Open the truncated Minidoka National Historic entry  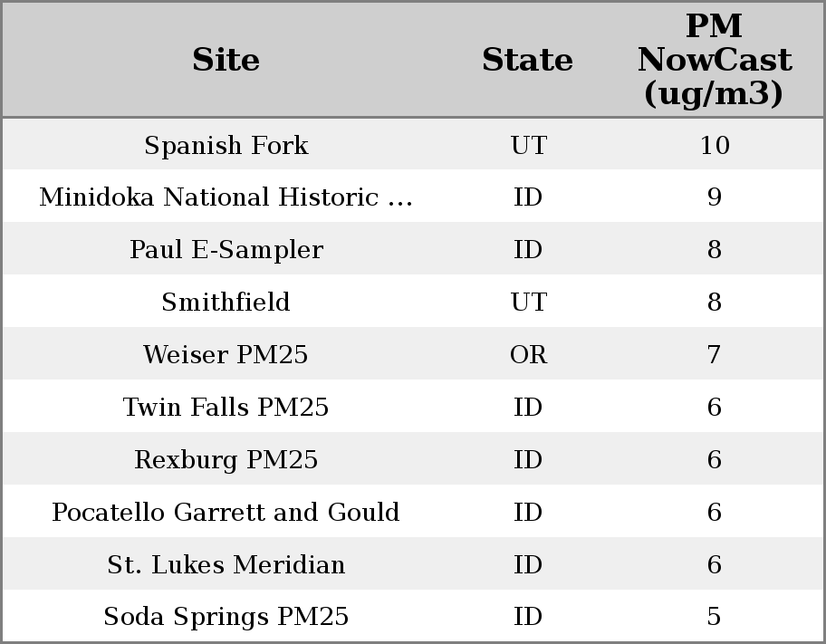(226, 197)
